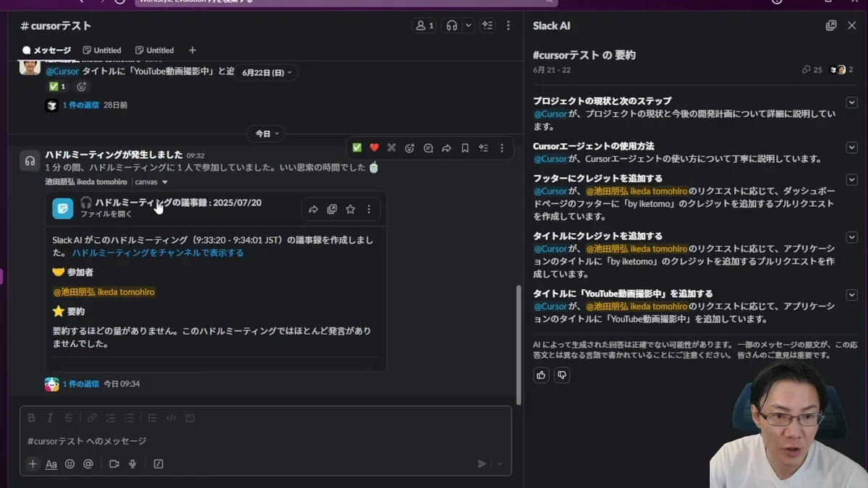Add a new tab with plus icon
The width and height of the screenshot is (868, 488).
pyautogui.click(x=192, y=50)
